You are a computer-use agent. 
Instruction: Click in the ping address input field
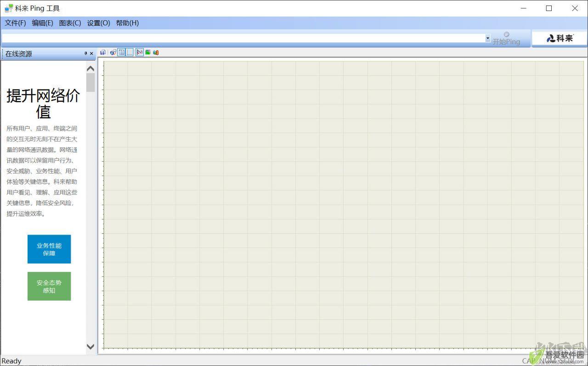[x=243, y=38]
